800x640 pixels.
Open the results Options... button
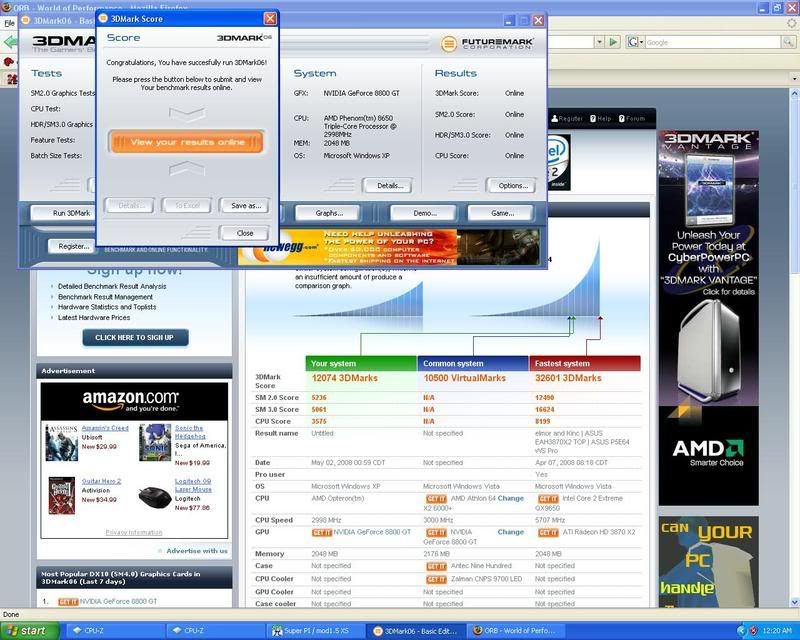point(511,185)
